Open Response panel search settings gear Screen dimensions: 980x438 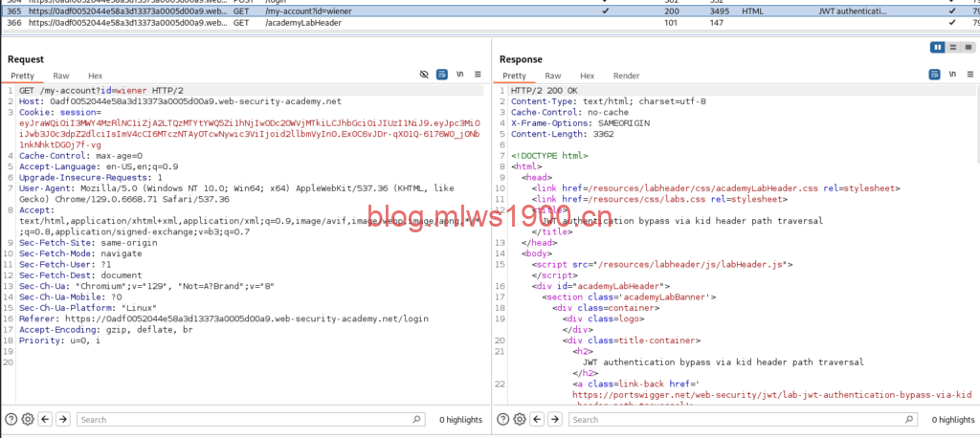519,419
